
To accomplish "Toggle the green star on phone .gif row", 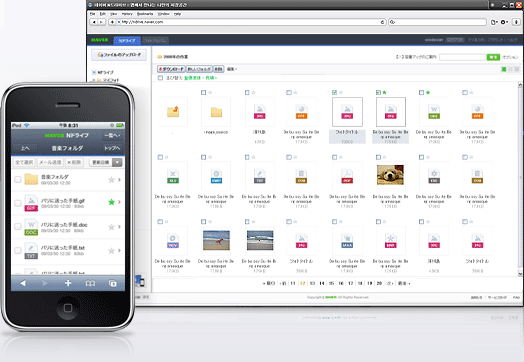I will pyautogui.click(x=111, y=202).
